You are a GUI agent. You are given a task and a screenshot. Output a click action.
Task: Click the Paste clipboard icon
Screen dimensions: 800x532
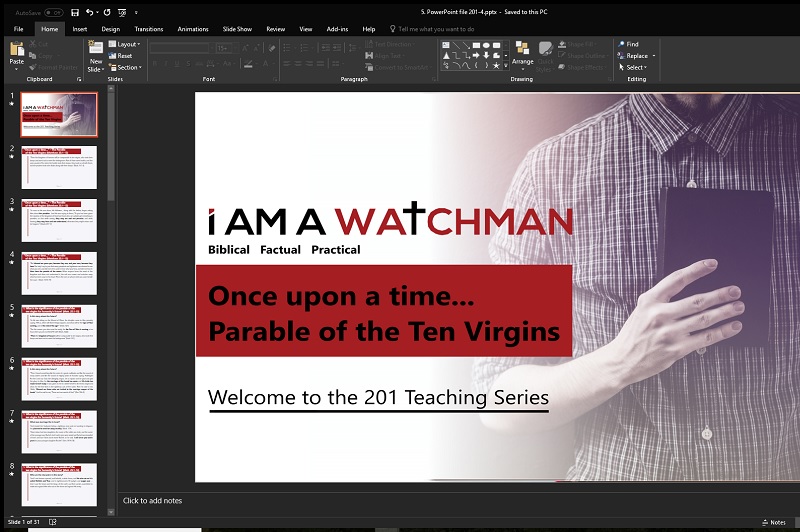17,49
